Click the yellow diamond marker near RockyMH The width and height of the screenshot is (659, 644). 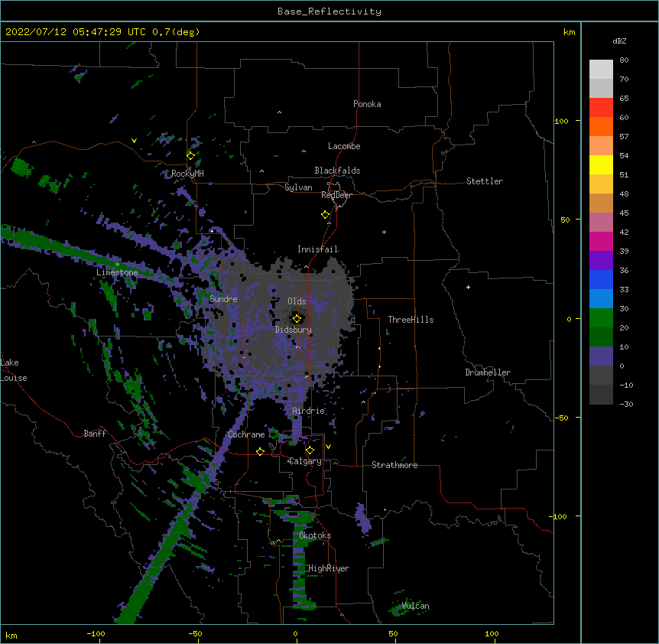click(191, 156)
